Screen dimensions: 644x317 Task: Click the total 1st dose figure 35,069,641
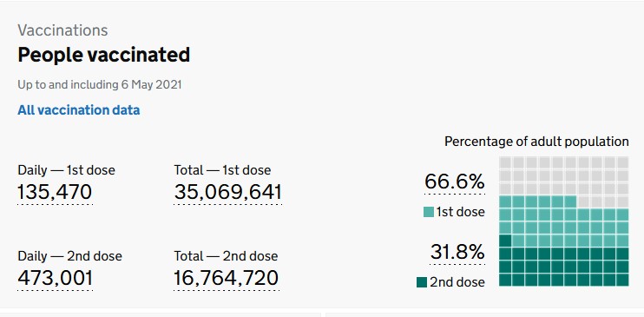(228, 192)
